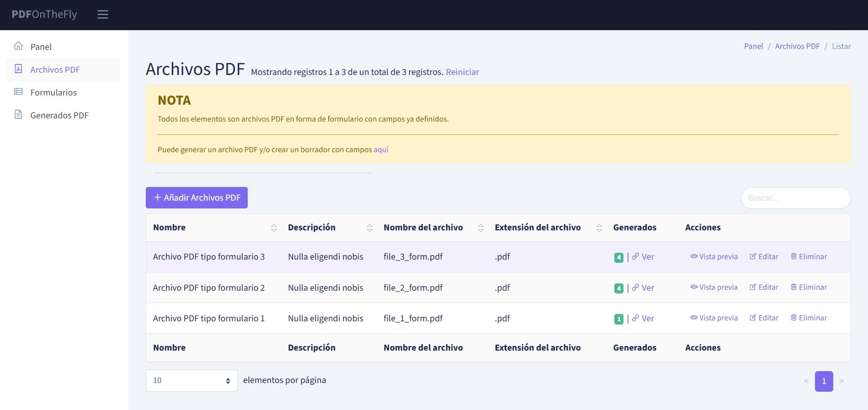Click the Añadir Archivos PDF button
Viewport: 868px width, 410px height.
point(197,197)
